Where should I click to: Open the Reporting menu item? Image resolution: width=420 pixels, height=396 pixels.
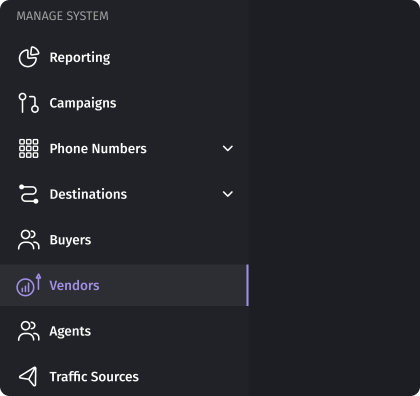[124, 57]
